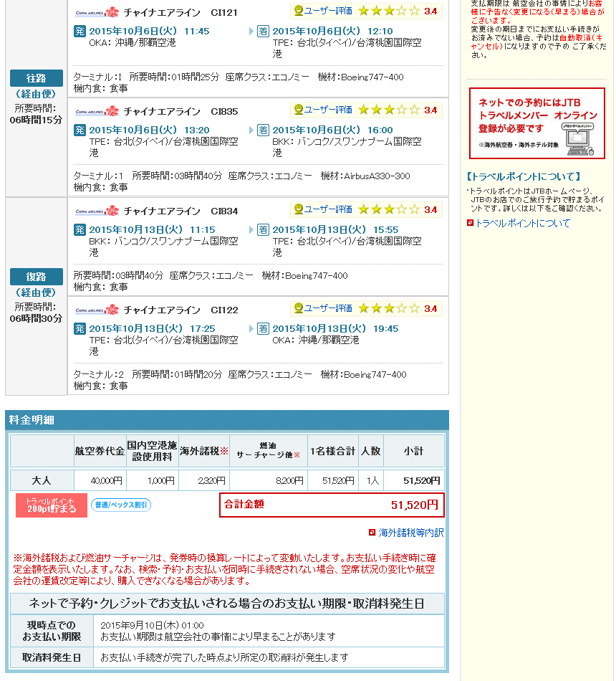The width and height of the screenshot is (616, 681).
Task: Click the JTB トラベルメンバー registration banner
Action: point(536,123)
